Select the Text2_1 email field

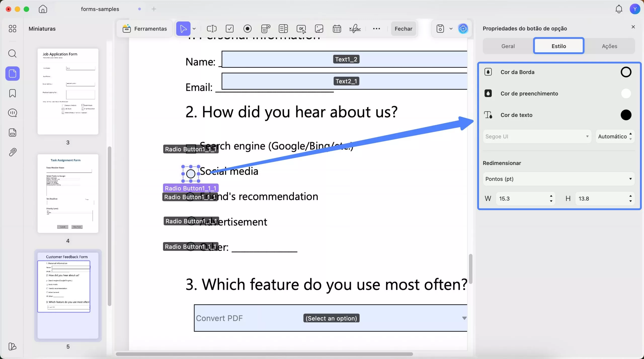point(344,81)
